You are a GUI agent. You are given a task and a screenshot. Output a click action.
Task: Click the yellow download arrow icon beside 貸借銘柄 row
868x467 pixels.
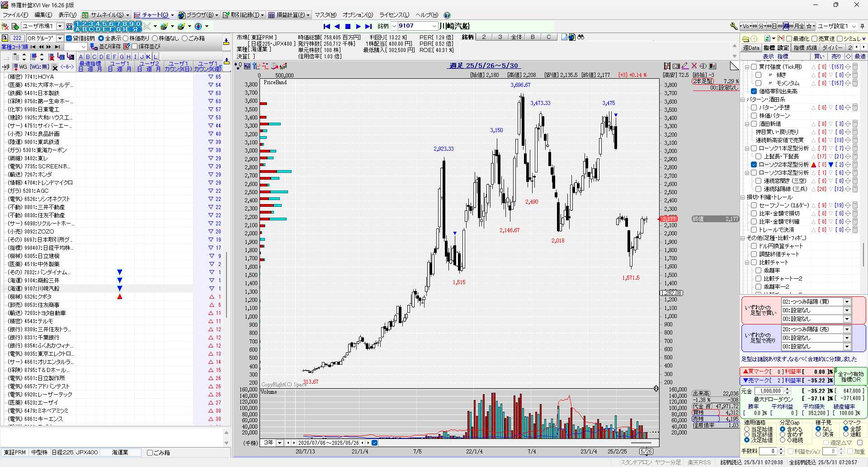coord(226,42)
